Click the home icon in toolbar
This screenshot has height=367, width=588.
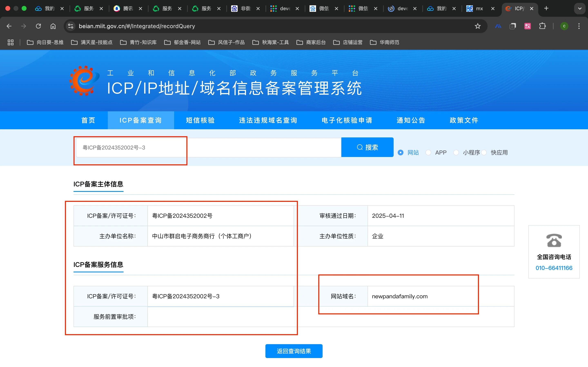[53, 26]
